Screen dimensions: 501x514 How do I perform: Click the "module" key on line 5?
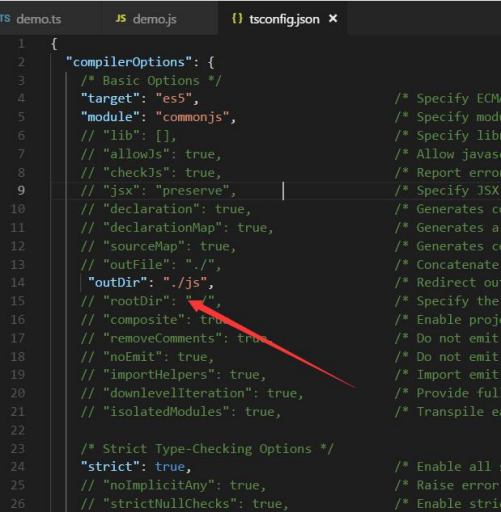[x=110, y=117]
